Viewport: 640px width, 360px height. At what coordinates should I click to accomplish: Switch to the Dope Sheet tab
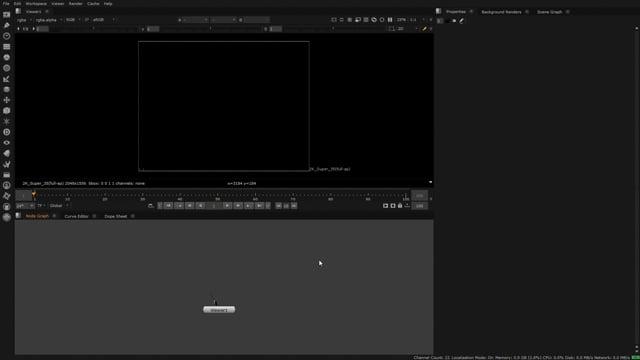pos(116,216)
